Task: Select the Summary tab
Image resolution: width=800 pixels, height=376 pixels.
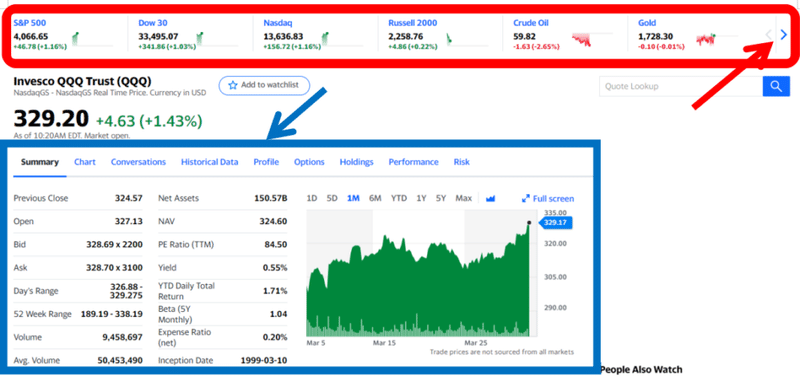Action: (x=40, y=162)
